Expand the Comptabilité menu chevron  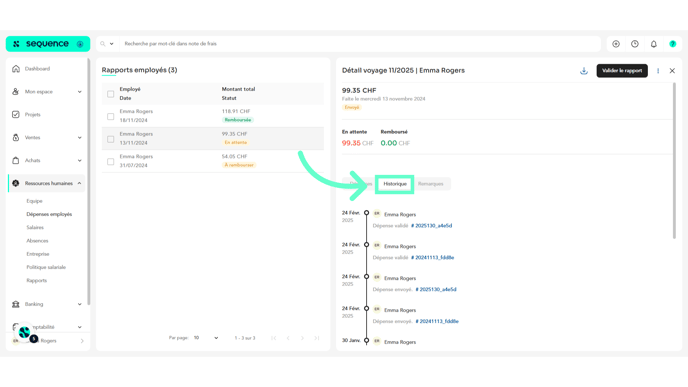pyautogui.click(x=79, y=327)
